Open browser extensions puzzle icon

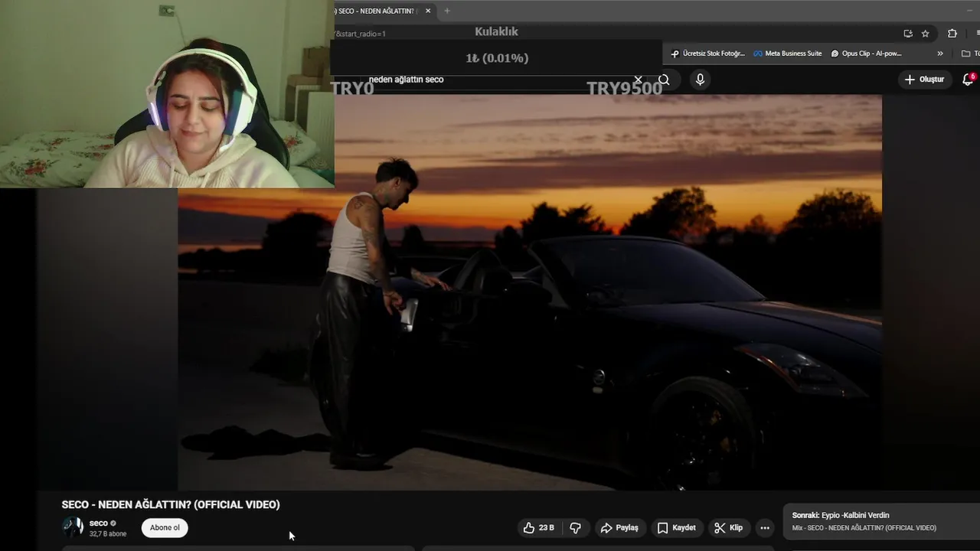[x=952, y=34]
